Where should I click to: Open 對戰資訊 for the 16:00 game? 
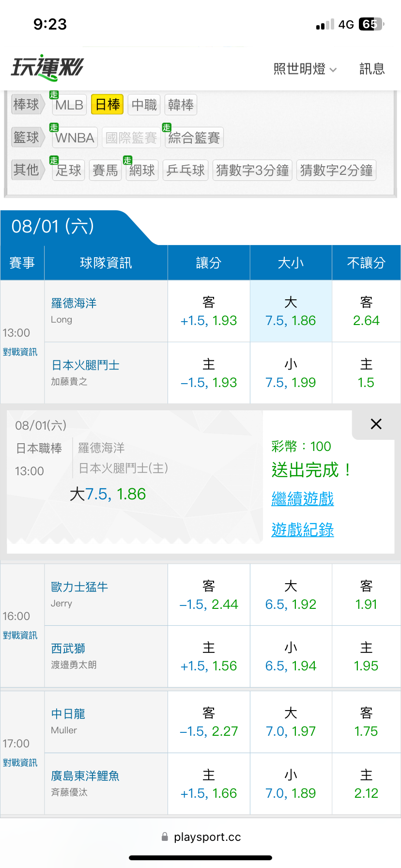[20, 635]
